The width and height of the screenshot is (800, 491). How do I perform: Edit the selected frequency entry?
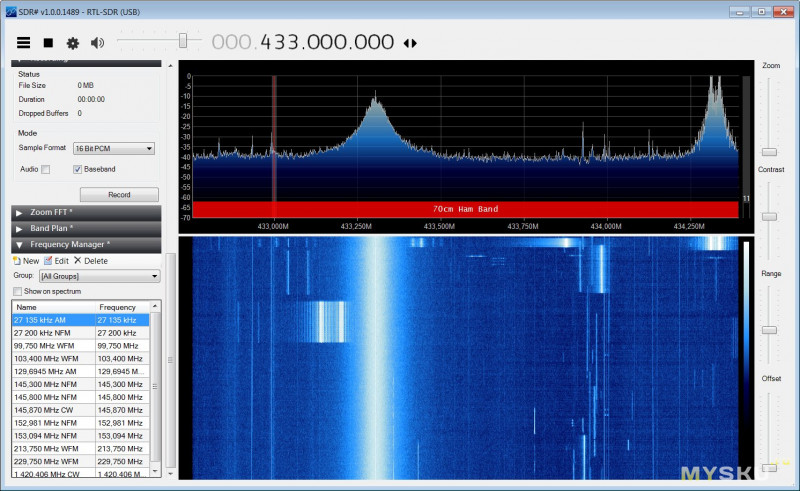coord(56,260)
